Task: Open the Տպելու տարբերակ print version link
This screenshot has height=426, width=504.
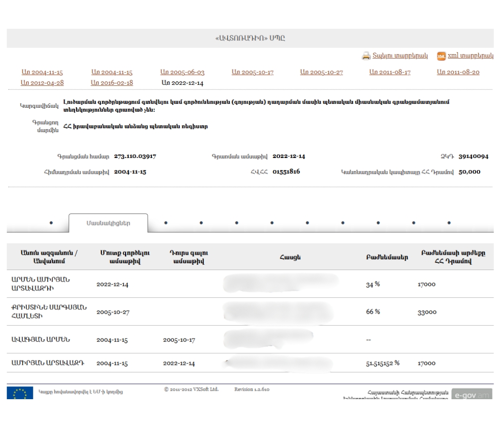Action: pos(400,56)
